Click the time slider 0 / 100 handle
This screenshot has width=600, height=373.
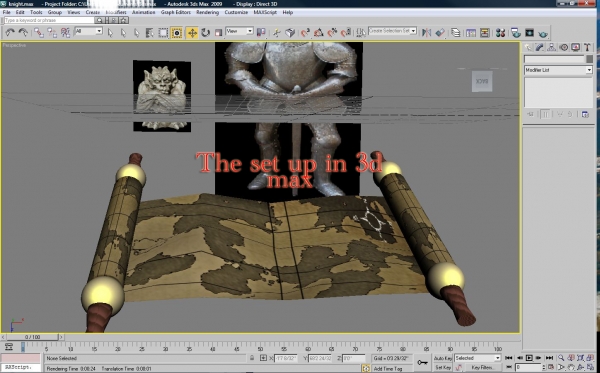click(x=33, y=337)
